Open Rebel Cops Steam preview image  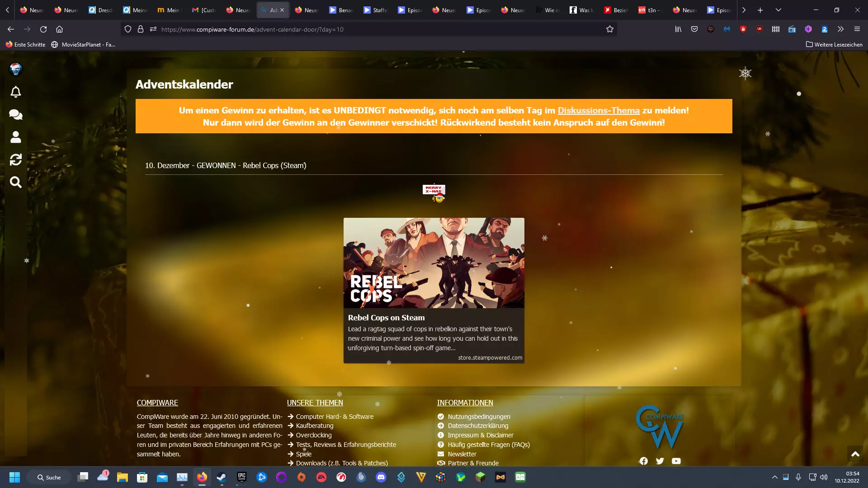tap(434, 263)
